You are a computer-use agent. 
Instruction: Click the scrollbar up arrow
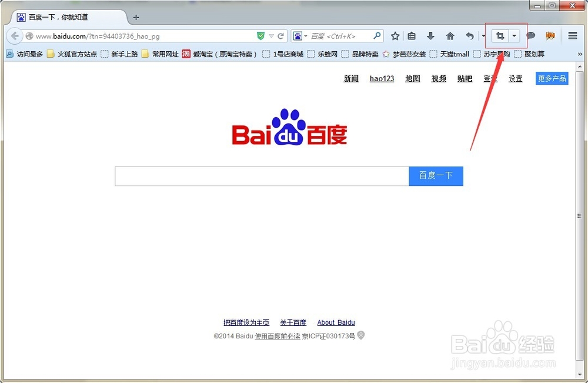pos(580,66)
